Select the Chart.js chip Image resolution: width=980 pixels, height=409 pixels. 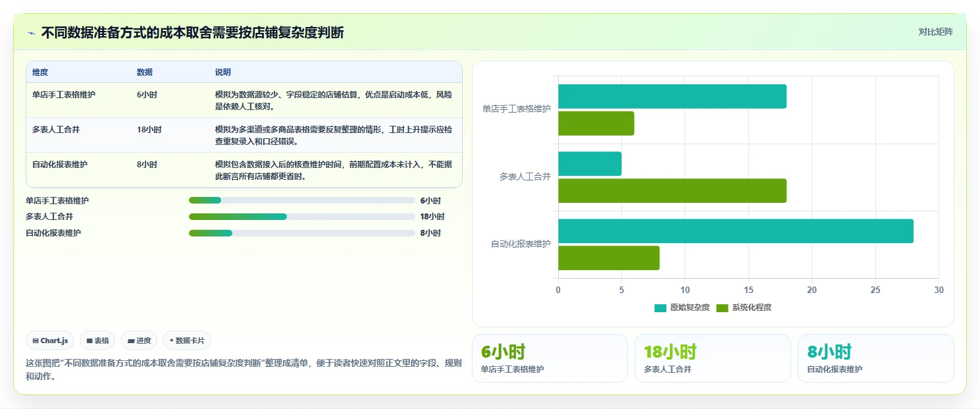pyautogui.click(x=50, y=341)
